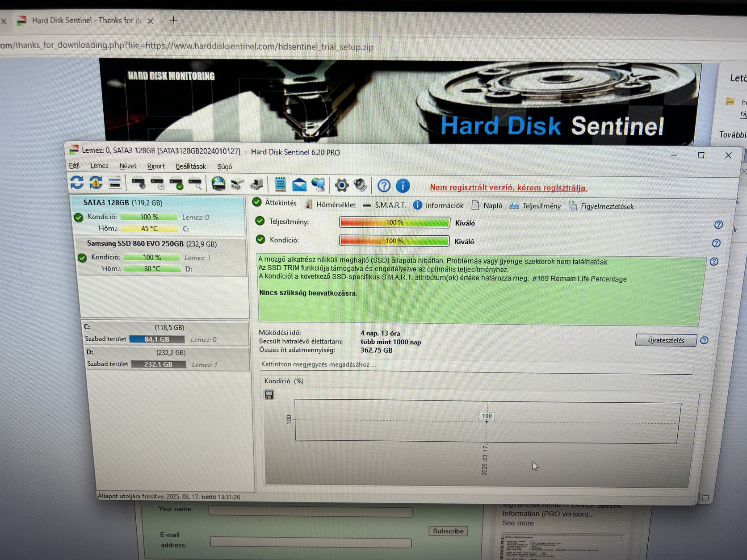Click the disk with green checkmark toolbar icon
This screenshot has width=747, height=560.
pos(176,183)
